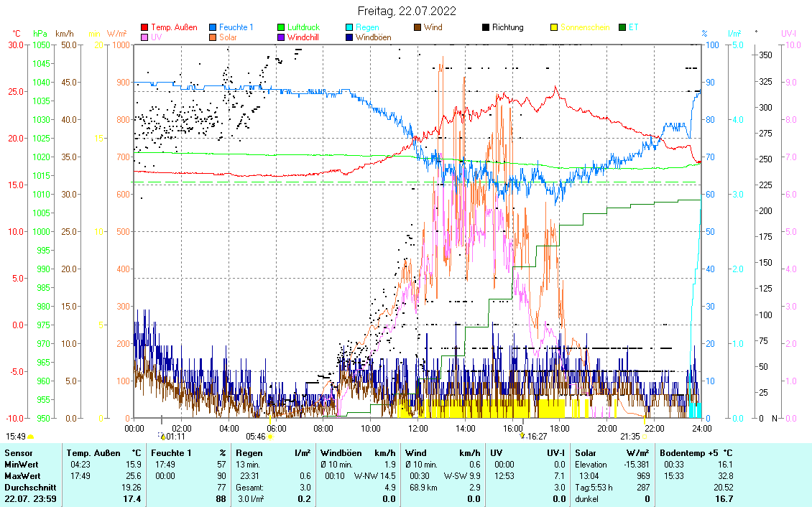This screenshot has width=812, height=507.
Task: Click the 01:11 moon marker
Action: (172, 436)
